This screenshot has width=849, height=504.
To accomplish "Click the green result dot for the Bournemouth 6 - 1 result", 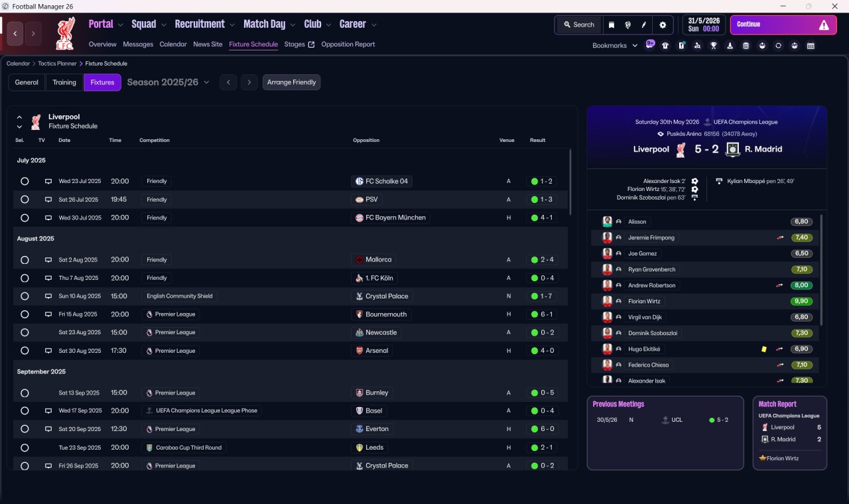I will coord(534,314).
